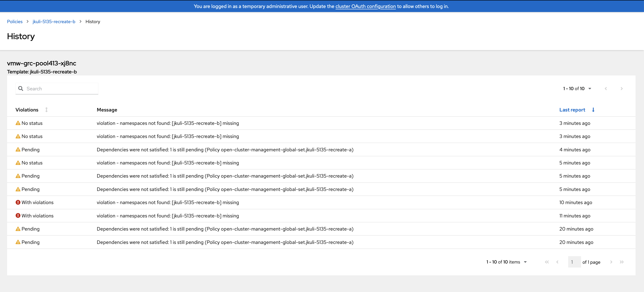Image resolution: width=644 pixels, height=292 pixels.
Task: Click the warning icon on the 4 minutes ago Pending row
Action: click(18, 150)
